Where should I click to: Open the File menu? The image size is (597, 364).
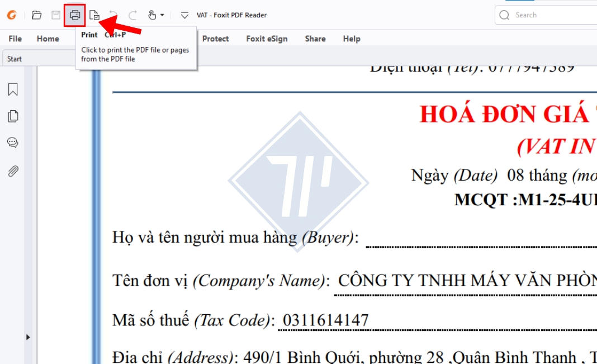15,39
